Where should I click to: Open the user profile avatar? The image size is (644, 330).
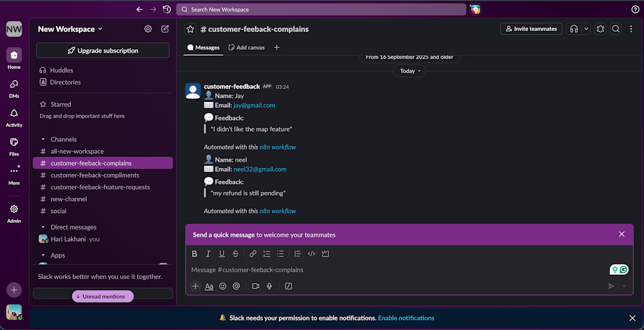coord(14,312)
